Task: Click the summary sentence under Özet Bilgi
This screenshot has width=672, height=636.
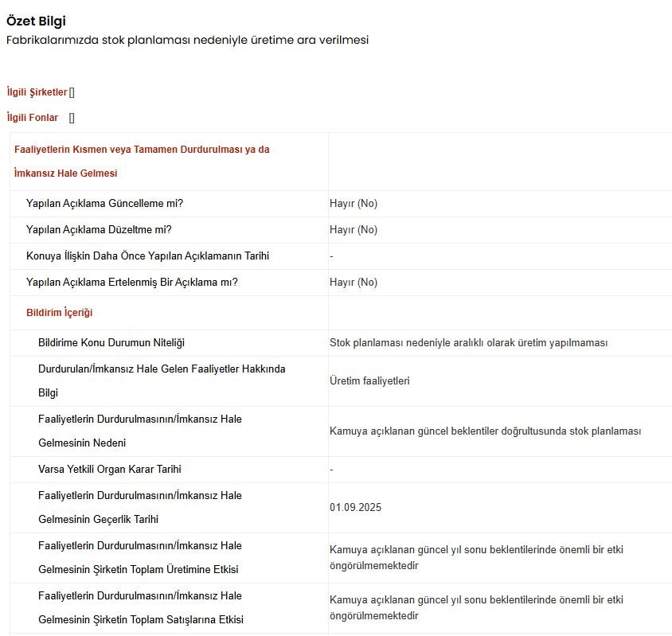Action: pyautogui.click(x=187, y=40)
